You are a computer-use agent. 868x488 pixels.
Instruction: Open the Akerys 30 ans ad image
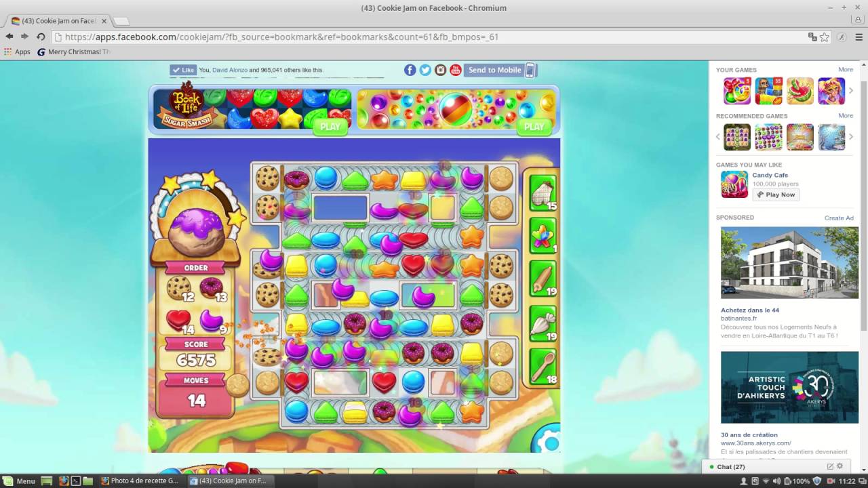click(789, 387)
